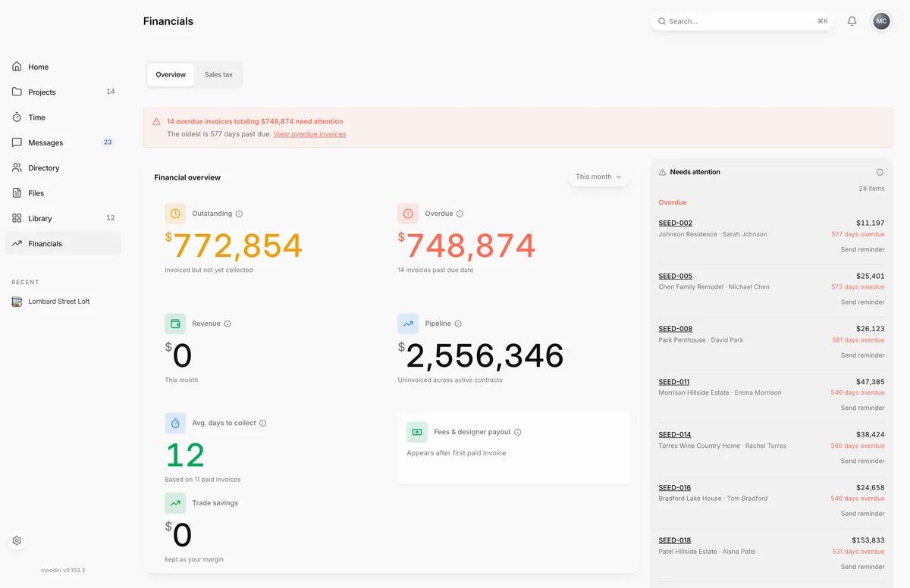
Task: Open invoice SEED-008
Action: click(x=676, y=329)
